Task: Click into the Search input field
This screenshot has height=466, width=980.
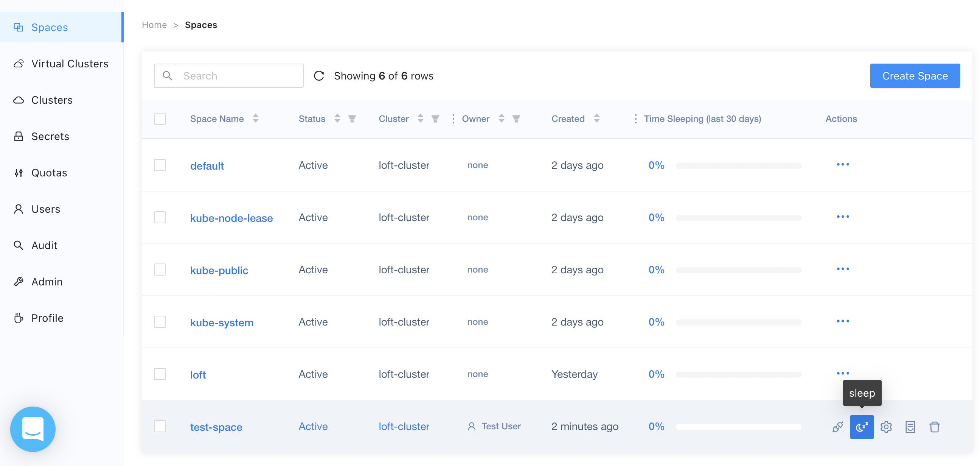Action: coord(240,76)
